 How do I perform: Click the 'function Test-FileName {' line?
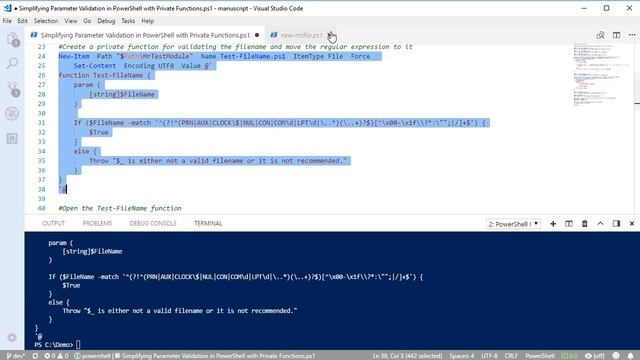[x=104, y=75]
